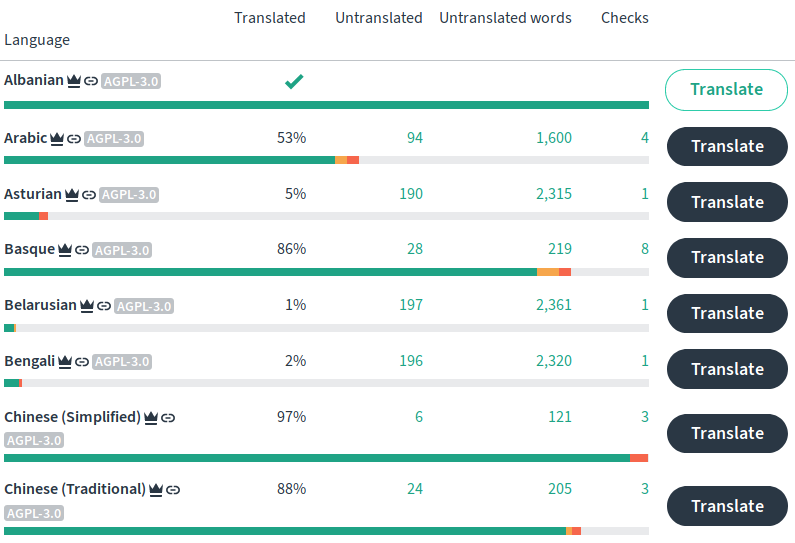Click the link icon beside Bengali

(x=82, y=361)
